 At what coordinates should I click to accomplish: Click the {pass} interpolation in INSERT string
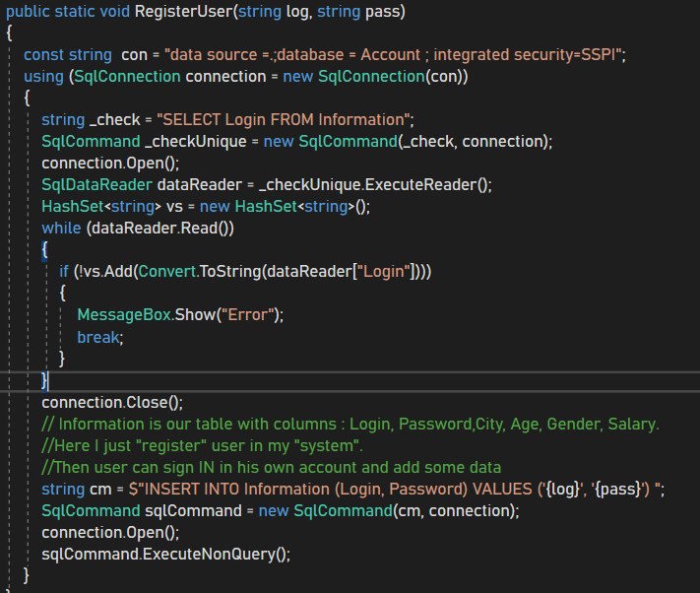click(618, 489)
